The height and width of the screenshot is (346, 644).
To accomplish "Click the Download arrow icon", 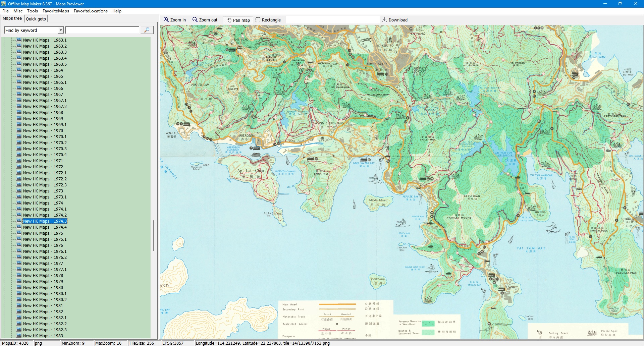I will tap(385, 20).
